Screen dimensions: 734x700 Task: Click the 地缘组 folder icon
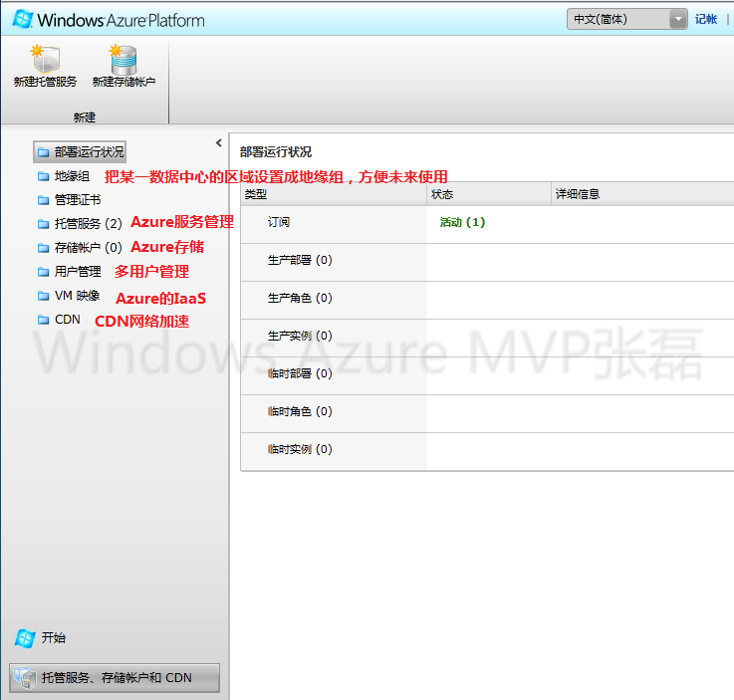(43, 176)
